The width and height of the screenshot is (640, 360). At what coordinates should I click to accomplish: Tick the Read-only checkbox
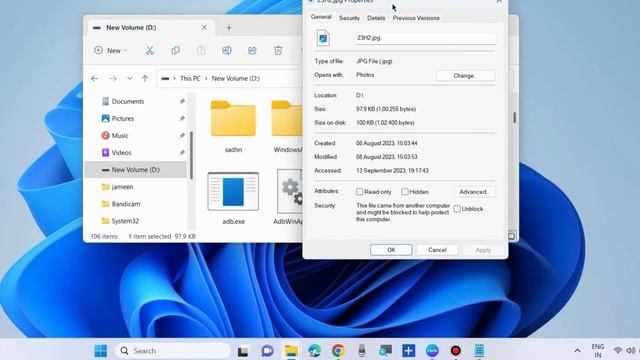coord(360,191)
